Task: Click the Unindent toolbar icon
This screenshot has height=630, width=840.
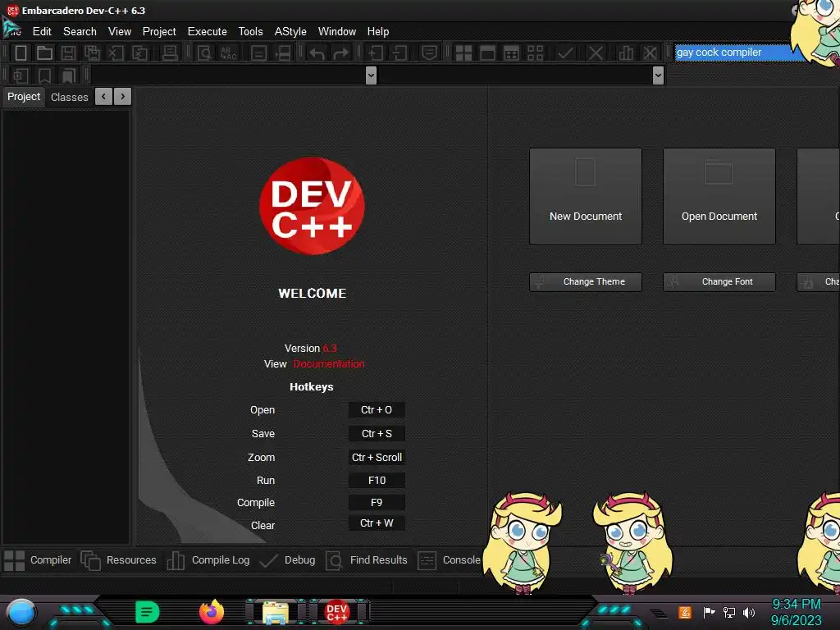Action: click(399, 52)
